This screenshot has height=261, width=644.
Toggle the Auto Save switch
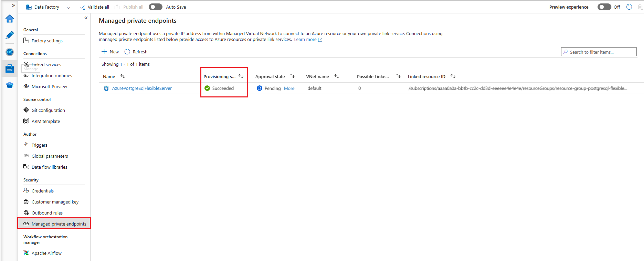click(156, 7)
